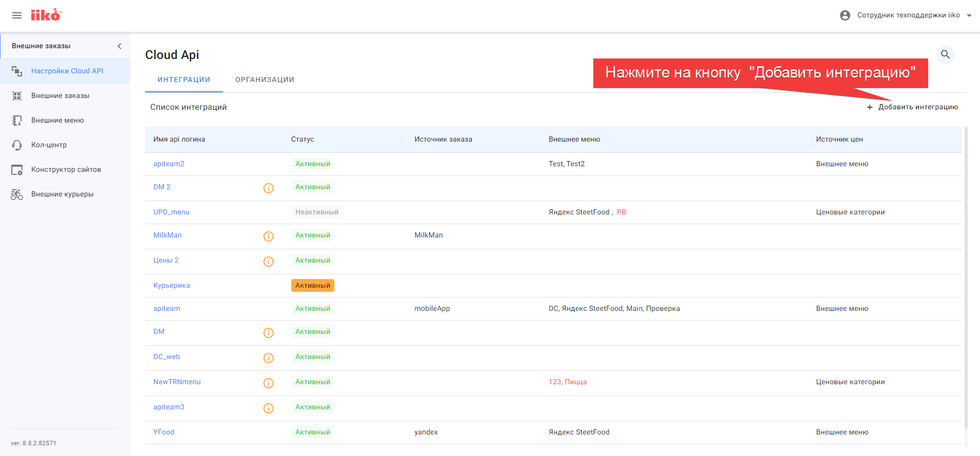Click the info icon in Цены 2 row
This screenshot has height=456, width=980.
tap(269, 262)
